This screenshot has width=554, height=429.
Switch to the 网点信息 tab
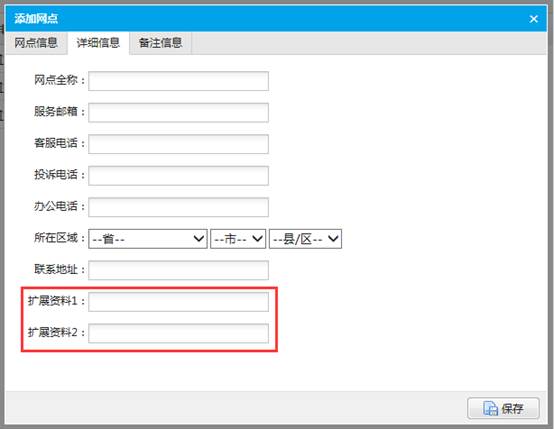click(x=36, y=43)
